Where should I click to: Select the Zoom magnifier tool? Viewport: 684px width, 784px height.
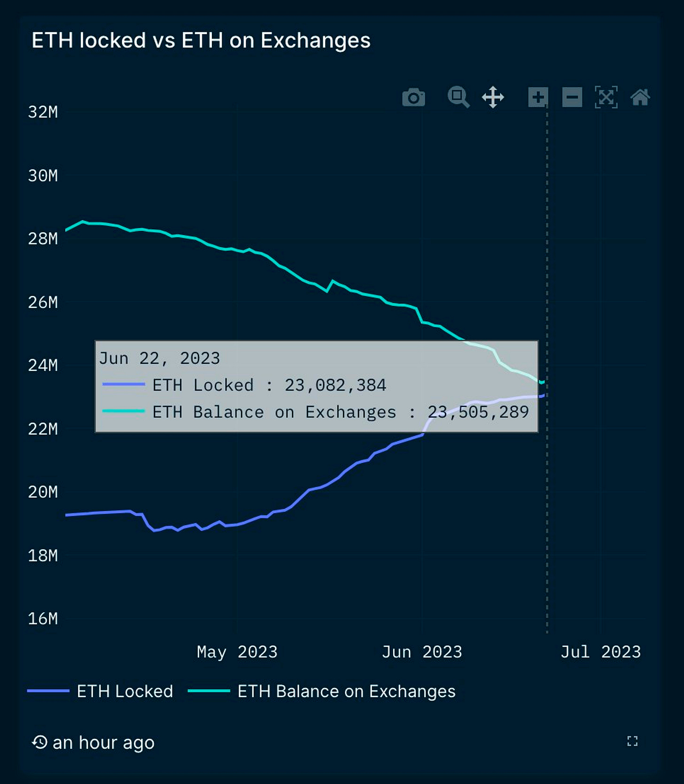[x=459, y=97]
